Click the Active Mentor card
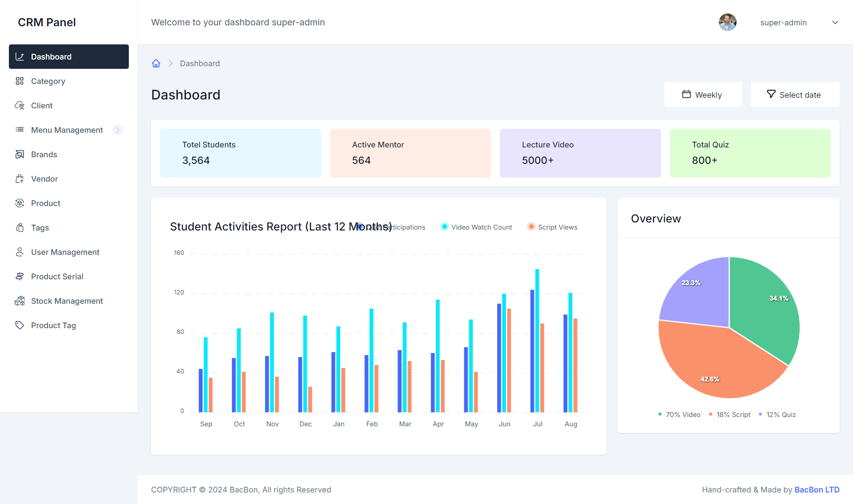Screen dimensions: 853x504 (x=410, y=153)
